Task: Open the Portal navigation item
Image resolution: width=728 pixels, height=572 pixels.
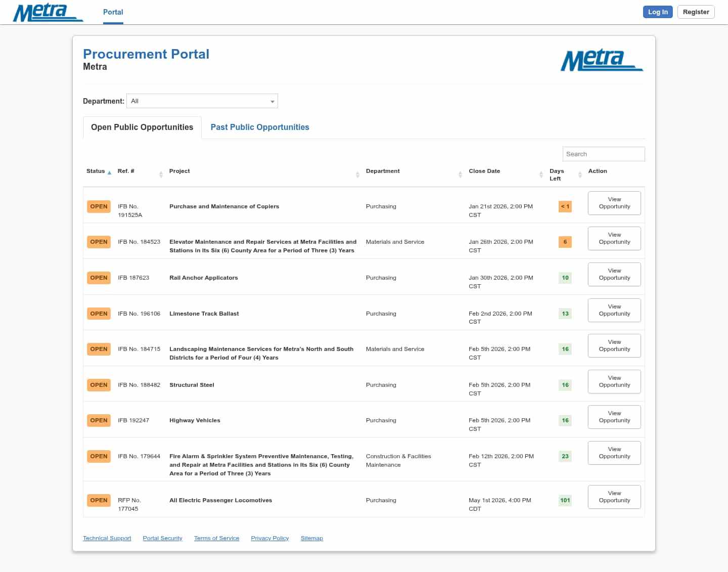Action: pyautogui.click(x=113, y=12)
